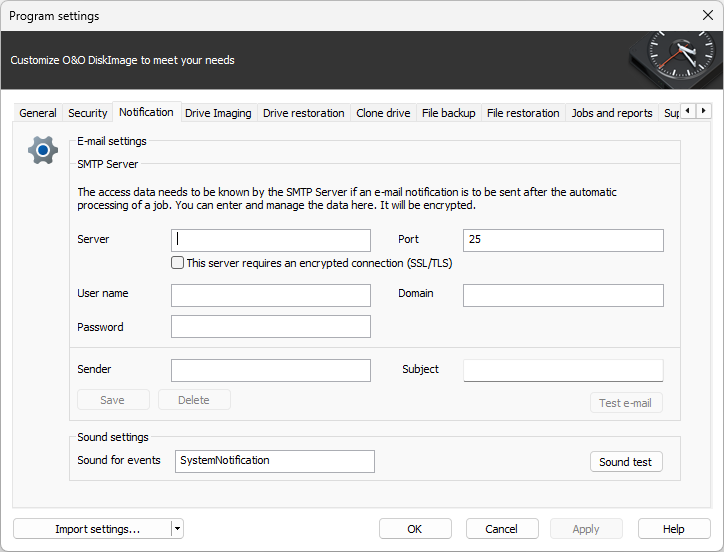Click the Password text box
Image resolution: width=724 pixels, height=552 pixels.
(271, 327)
